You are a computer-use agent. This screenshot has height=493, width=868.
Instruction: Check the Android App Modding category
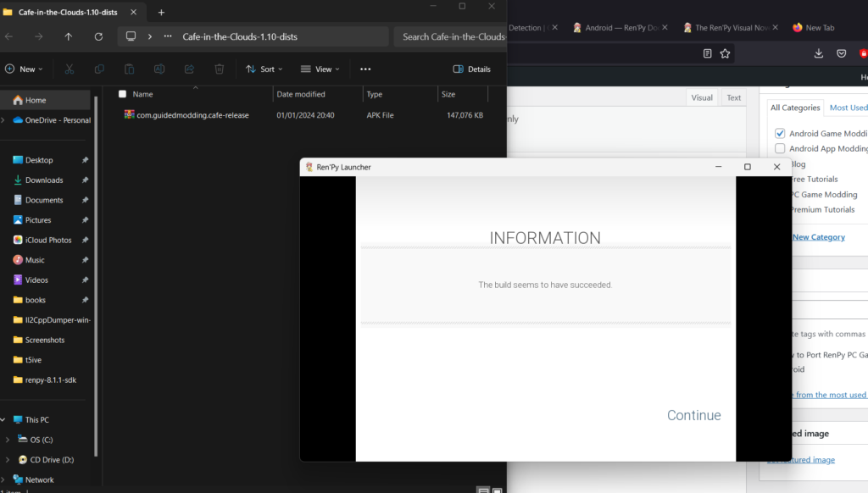[780, 148]
